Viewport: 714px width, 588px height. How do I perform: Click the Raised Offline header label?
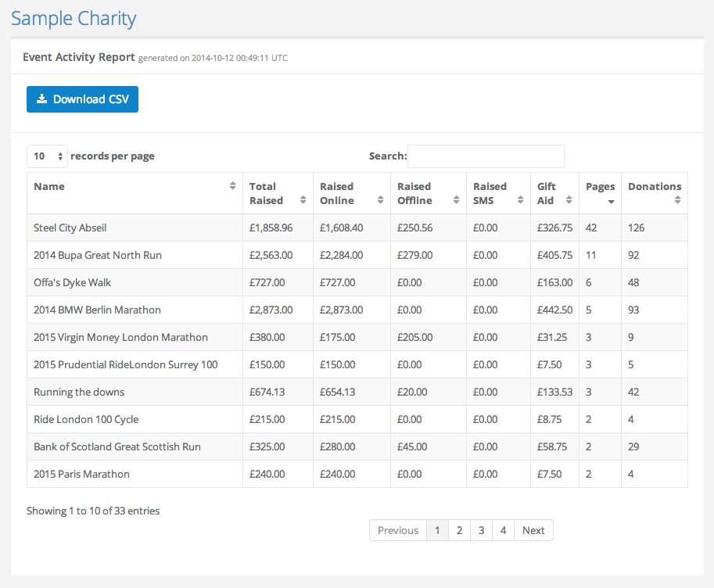point(414,193)
